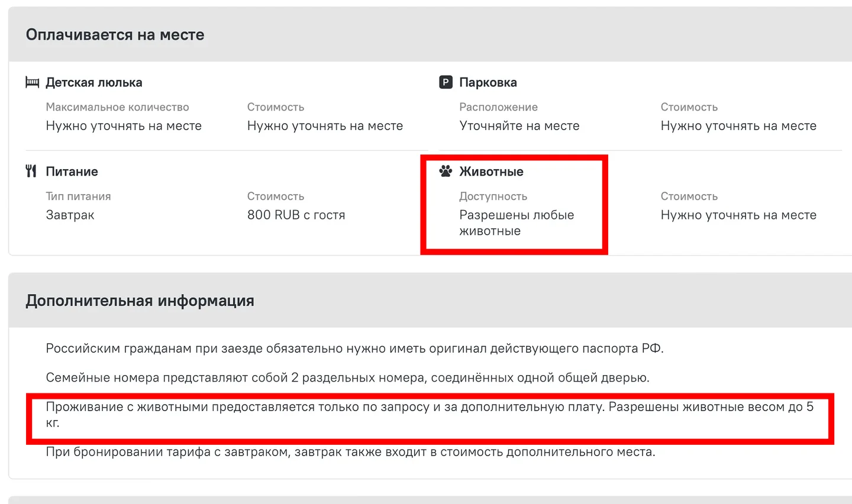The width and height of the screenshot is (852, 504).
Task: Click Максимальное количество label under baby cot
Action: click(117, 107)
